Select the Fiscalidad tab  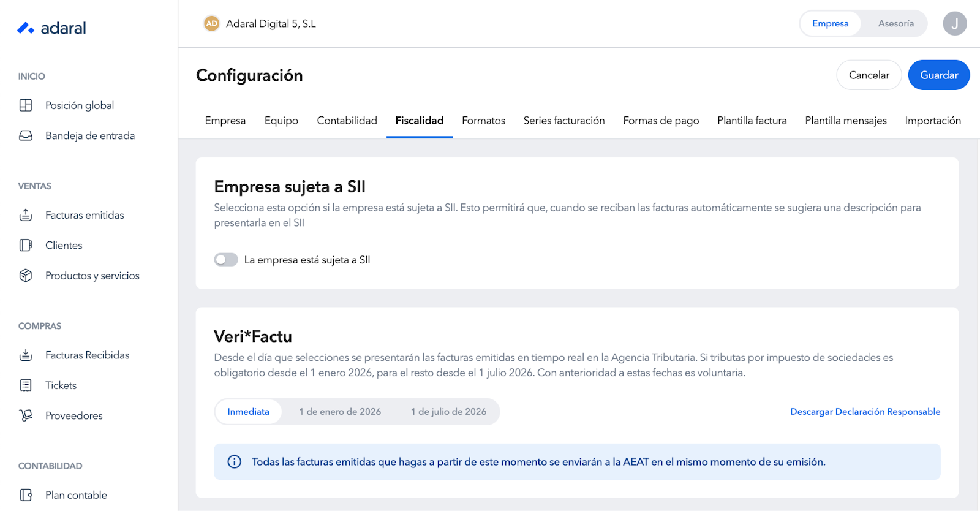tap(420, 121)
